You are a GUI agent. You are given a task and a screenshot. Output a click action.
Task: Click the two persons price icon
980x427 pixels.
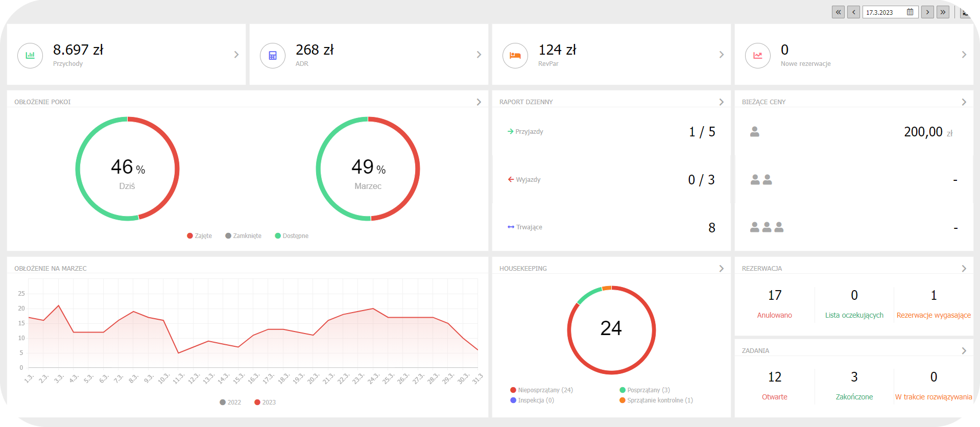[x=761, y=179]
